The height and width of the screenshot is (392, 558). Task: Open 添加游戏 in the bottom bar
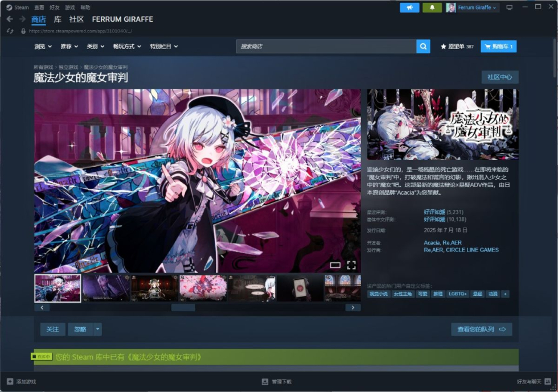click(24, 382)
